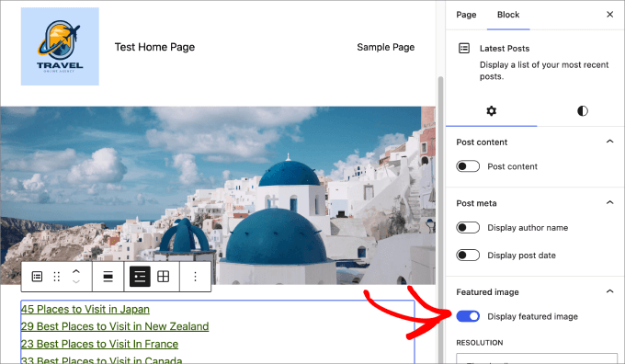Move block down with the down arrow
Image resolution: width=625 pixels, height=364 pixels.
click(75, 281)
